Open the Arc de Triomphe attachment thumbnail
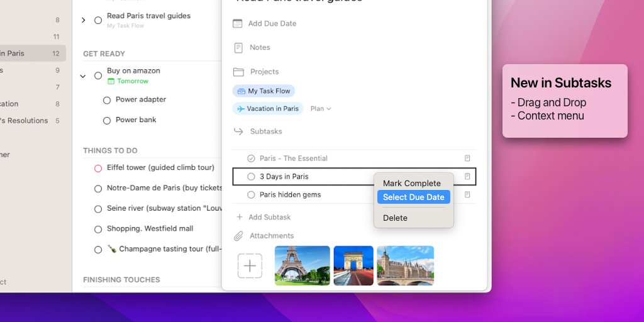 click(353, 266)
